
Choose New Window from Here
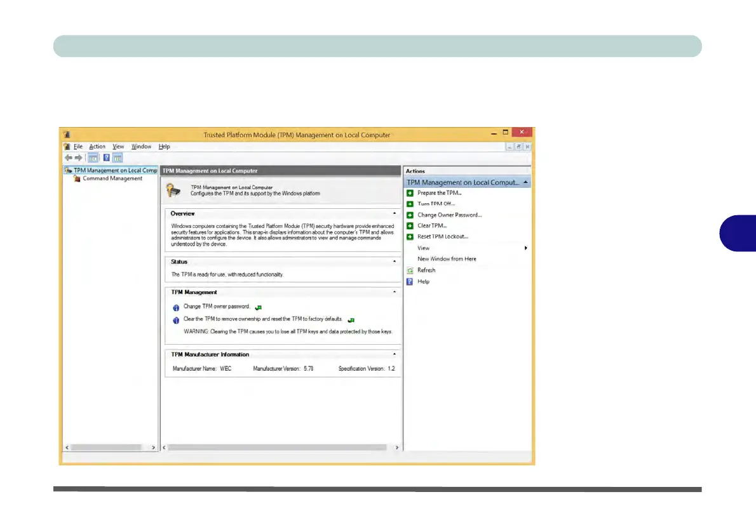tap(447, 259)
